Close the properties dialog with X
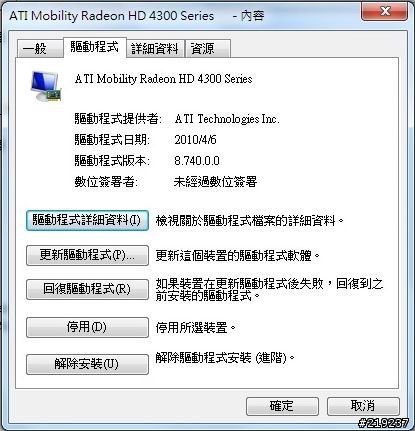Viewport: 415px width, 431px height. [385, 11]
